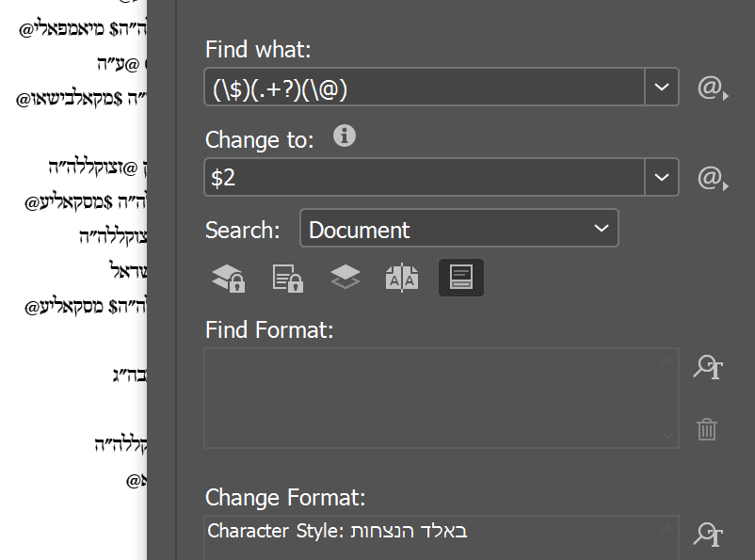Toggle Include Hidden Layers option
The width and height of the screenshot is (755, 560).
click(345, 278)
